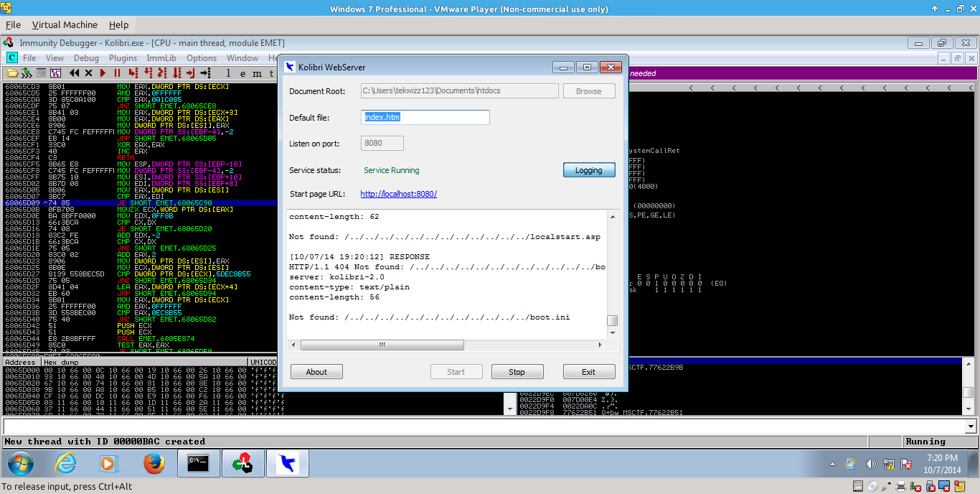980x494 pixels.
Task: Click the Step into icon
Action: [133, 73]
